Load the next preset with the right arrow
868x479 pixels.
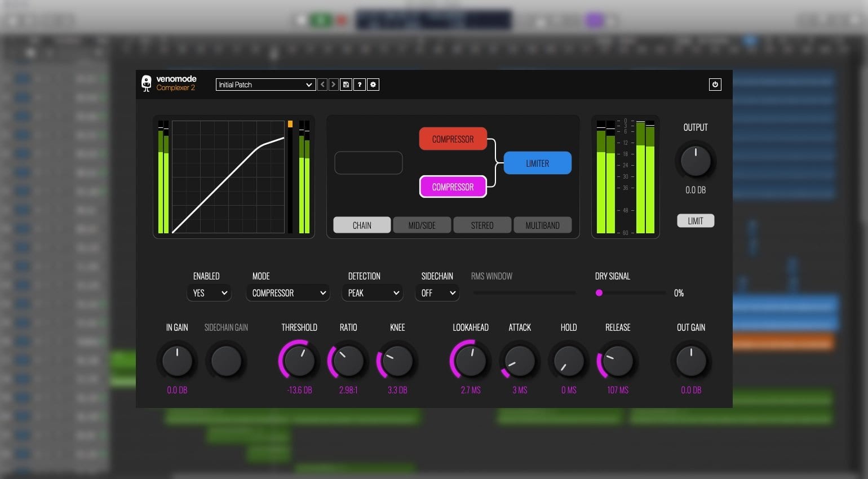point(333,84)
